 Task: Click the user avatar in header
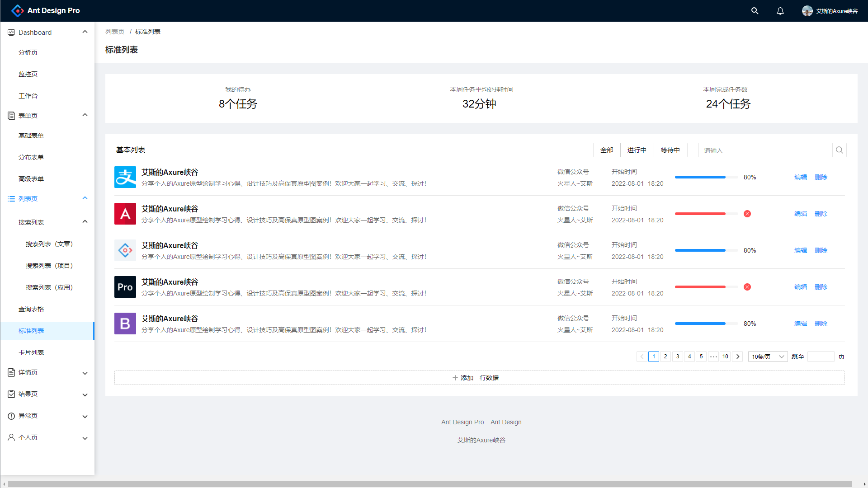[807, 11]
